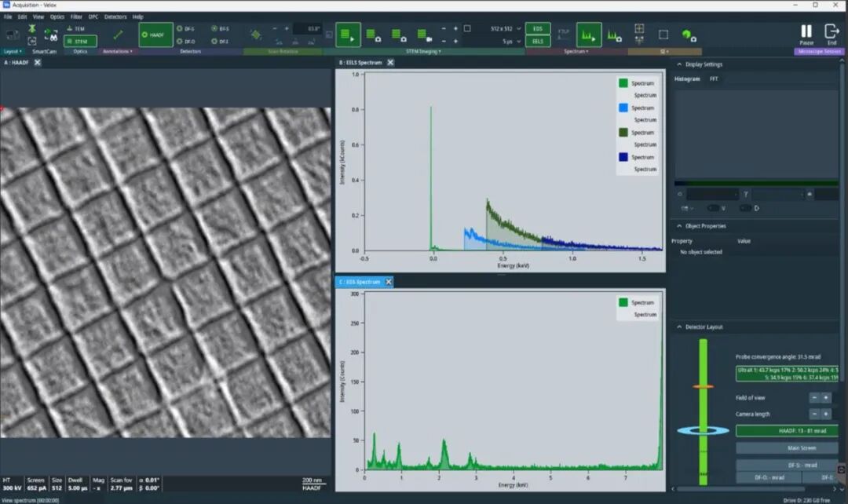Click the scan rotation icon

[255, 35]
